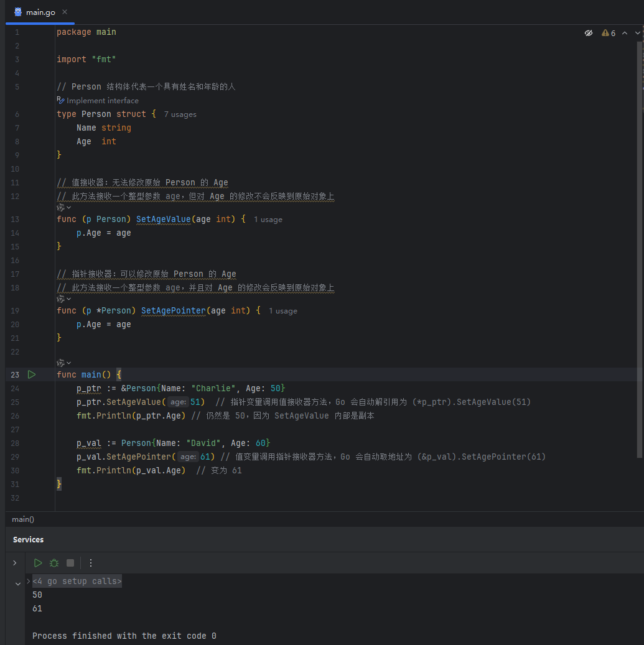Click line number 23 in gutter
Image resolution: width=644 pixels, height=645 pixels.
tap(15, 374)
